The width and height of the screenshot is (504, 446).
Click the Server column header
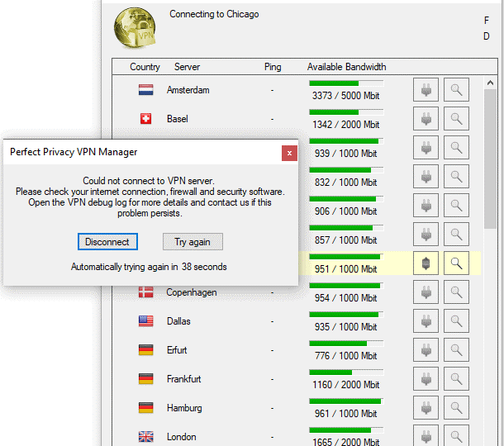[187, 67]
